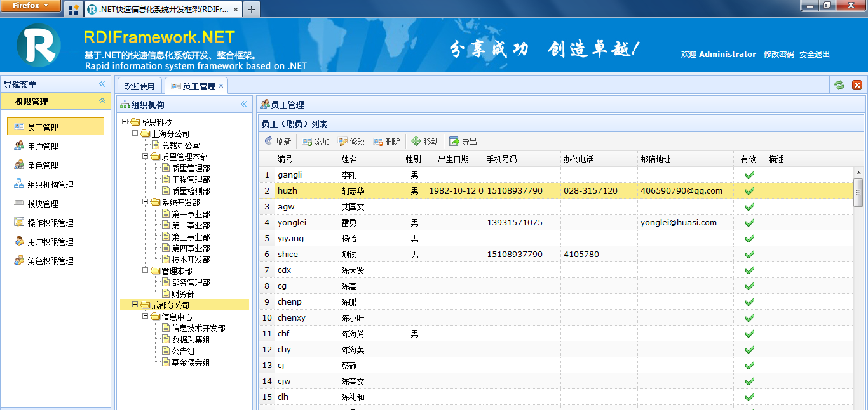868x410 pixels.
Task: Open a new browser tab with plus button
Action: point(252,10)
